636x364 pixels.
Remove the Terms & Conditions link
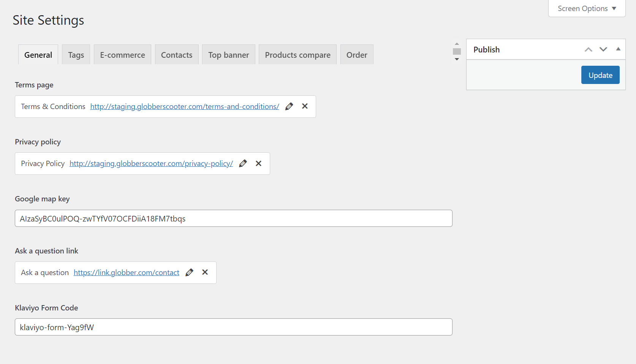point(305,106)
